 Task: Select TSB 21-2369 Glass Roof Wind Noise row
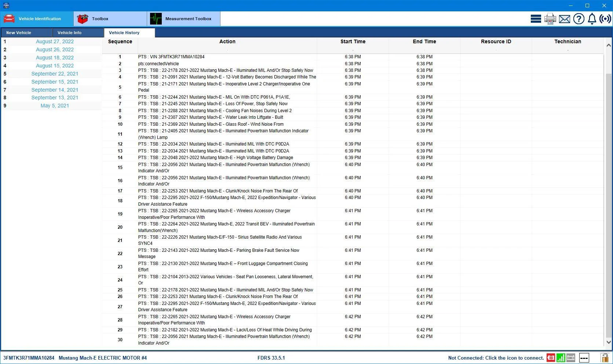tap(352, 124)
